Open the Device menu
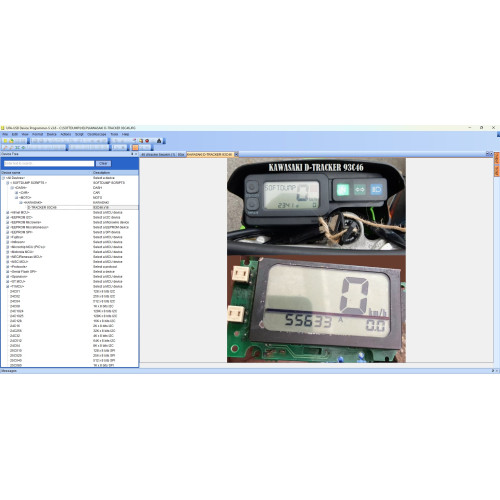The width and height of the screenshot is (500, 500). [52, 134]
